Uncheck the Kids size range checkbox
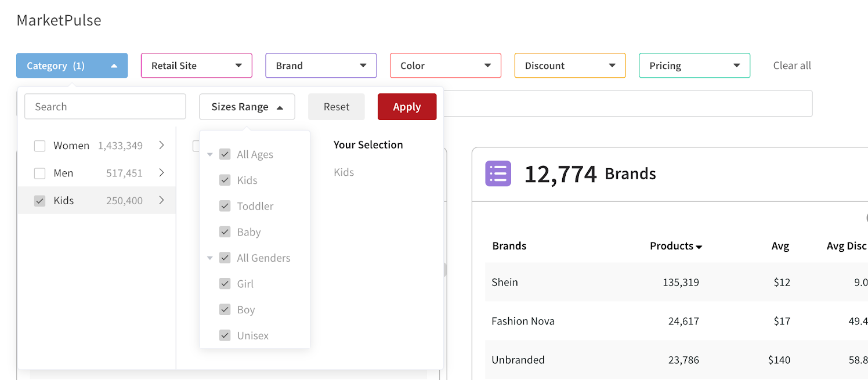The width and height of the screenshot is (868, 380). click(x=225, y=180)
